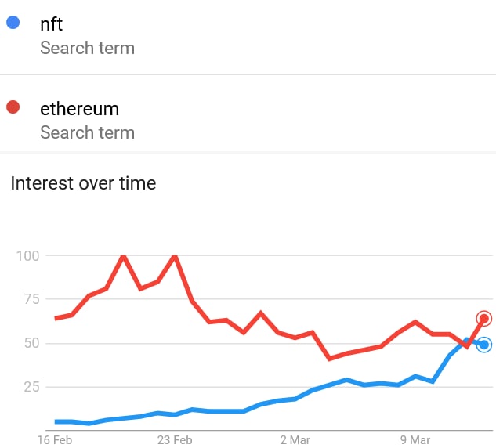
Task: Click the 9 Mar date label
Action: 415,439
